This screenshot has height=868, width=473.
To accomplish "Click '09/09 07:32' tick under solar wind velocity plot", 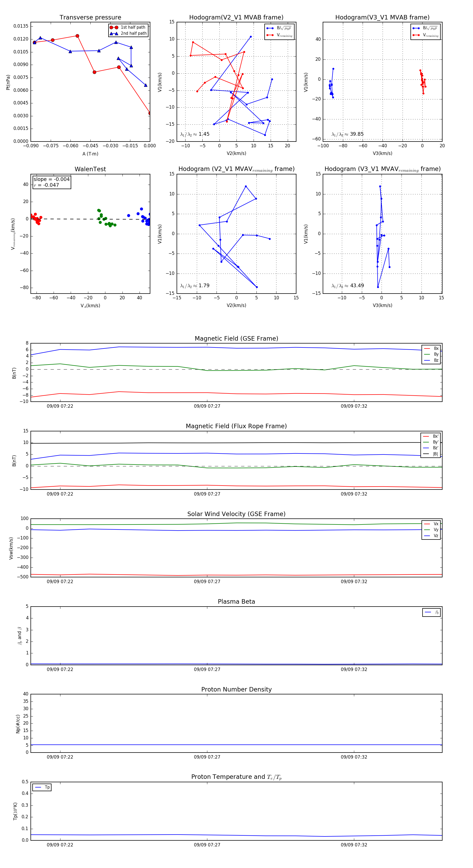I will pyautogui.click(x=354, y=582).
